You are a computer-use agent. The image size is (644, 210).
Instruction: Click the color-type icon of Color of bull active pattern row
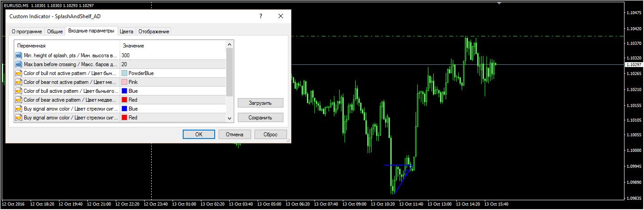coord(19,91)
